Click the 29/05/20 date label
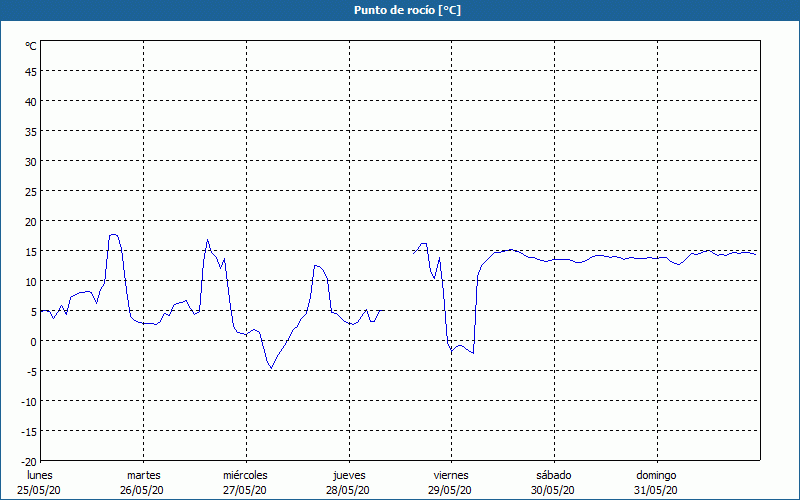The width and height of the screenshot is (800, 500). click(x=450, y=490)
